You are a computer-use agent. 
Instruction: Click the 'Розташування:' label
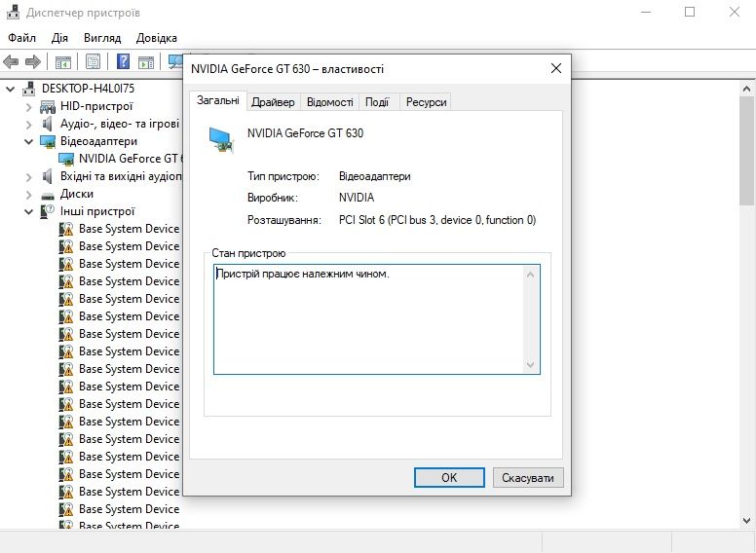(x=284, y=220)
